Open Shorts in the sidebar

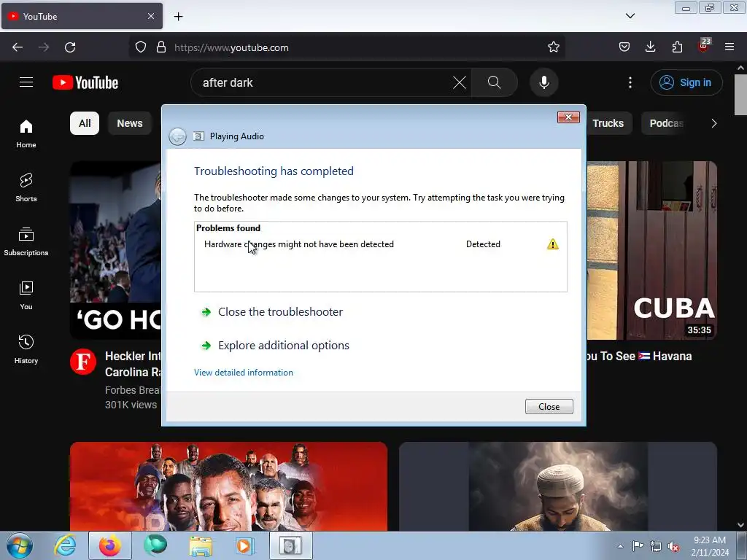[x=26, y=187]
